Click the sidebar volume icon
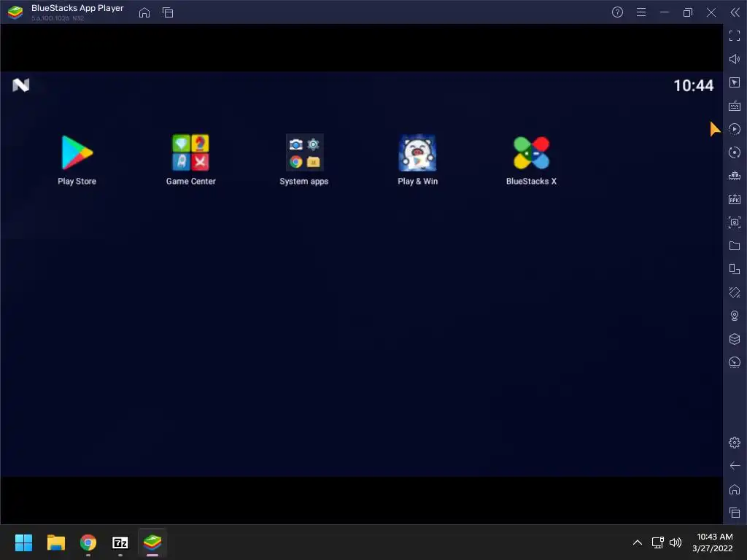Screen dimensions: 747x560 pyautogui.click(x=735, y=59)
